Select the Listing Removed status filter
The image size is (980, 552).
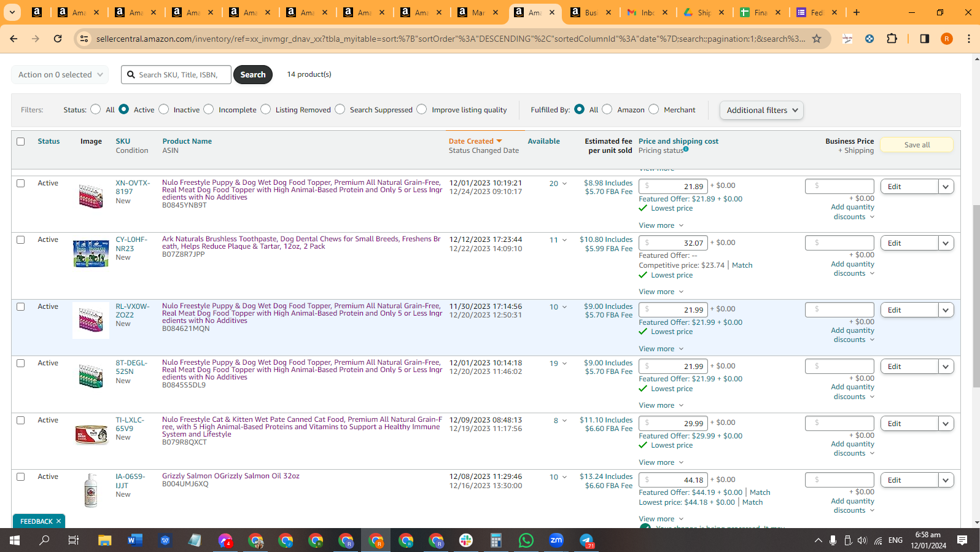click(266, 109)
